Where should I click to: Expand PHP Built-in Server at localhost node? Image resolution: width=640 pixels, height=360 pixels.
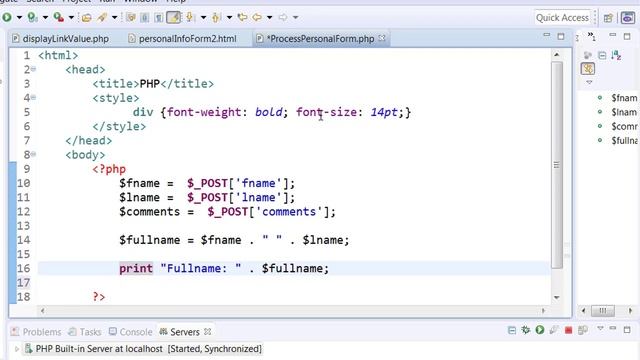[17, 349]
